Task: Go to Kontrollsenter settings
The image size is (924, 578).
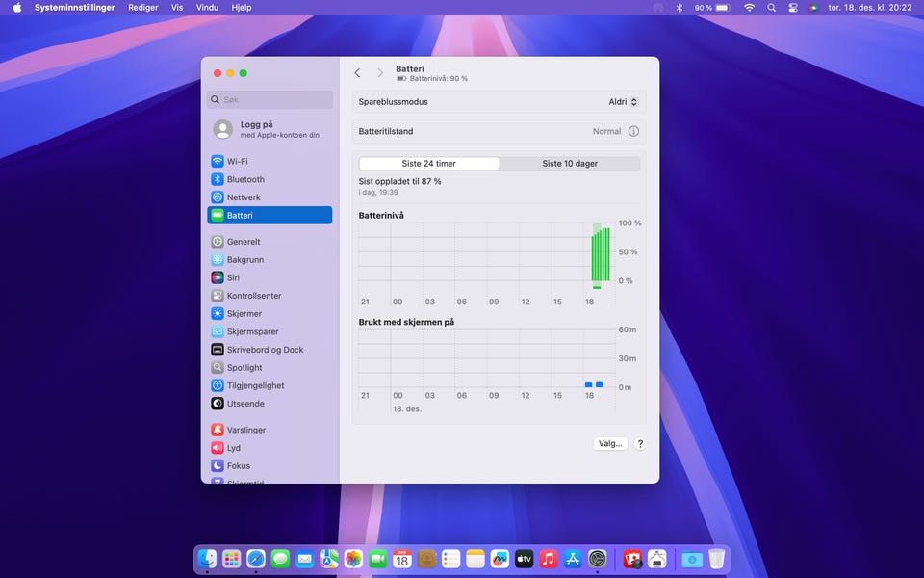Action: 254,296
